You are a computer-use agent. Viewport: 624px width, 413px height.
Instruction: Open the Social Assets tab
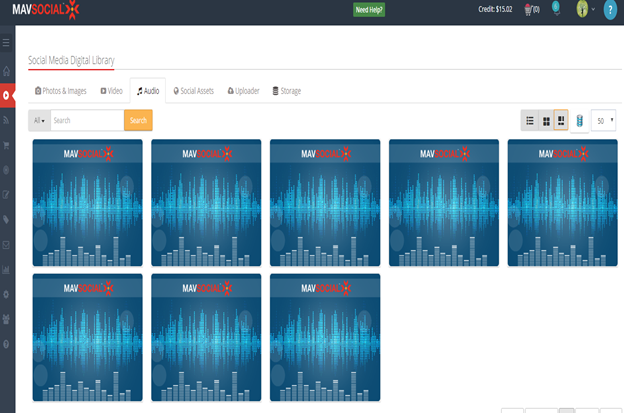pos(193,91)
